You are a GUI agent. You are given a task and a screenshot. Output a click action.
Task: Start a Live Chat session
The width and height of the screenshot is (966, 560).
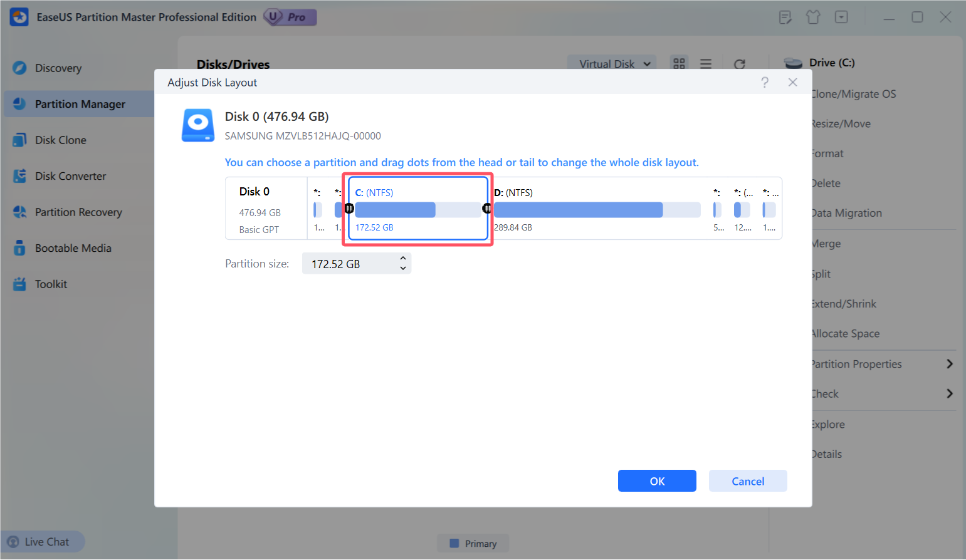click(43, 542)
